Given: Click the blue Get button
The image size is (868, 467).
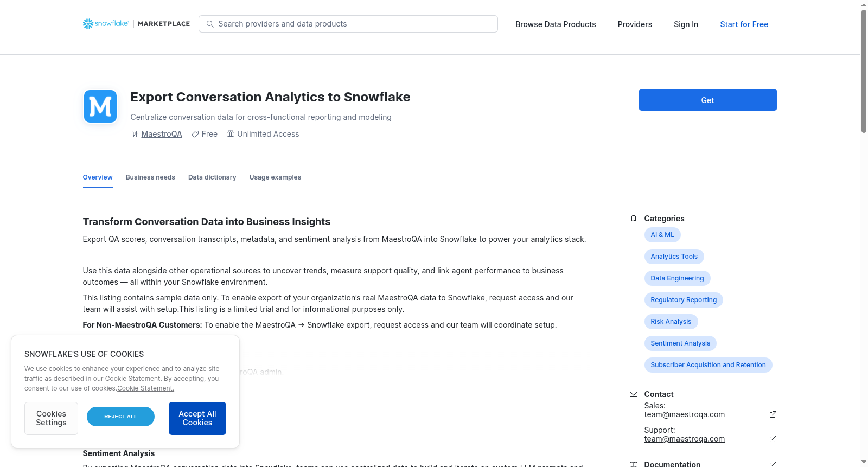Looking at the screenshot, I should coord(707,100).
